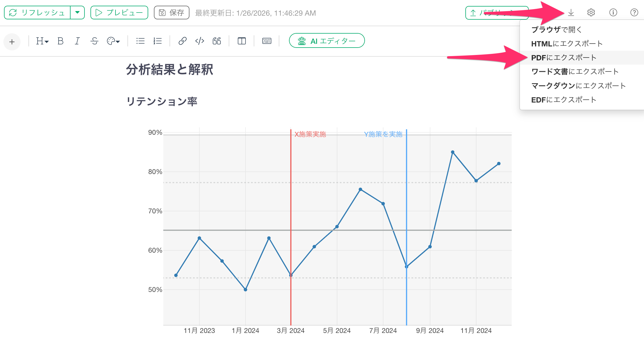Toggle strikethrough text formatting
This screenshot has height=356, width=644.
pyautogui.click(x=94, y=41)
